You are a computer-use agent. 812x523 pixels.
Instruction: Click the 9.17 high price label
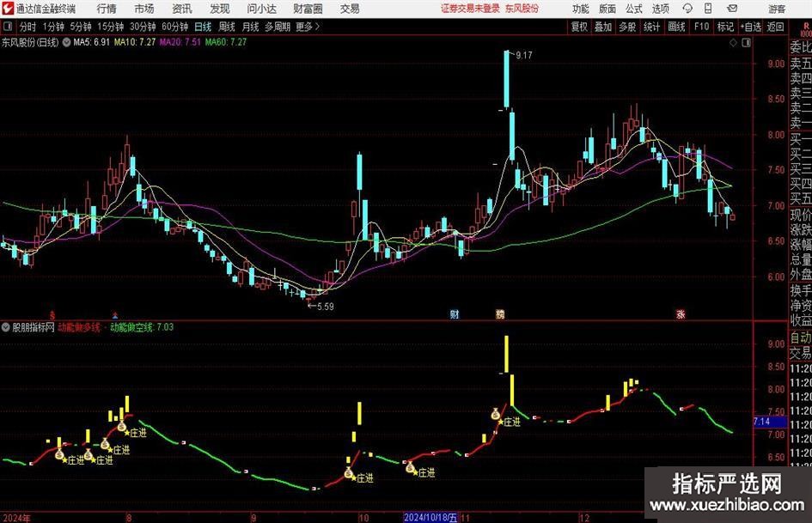click(x=524, y=56)
